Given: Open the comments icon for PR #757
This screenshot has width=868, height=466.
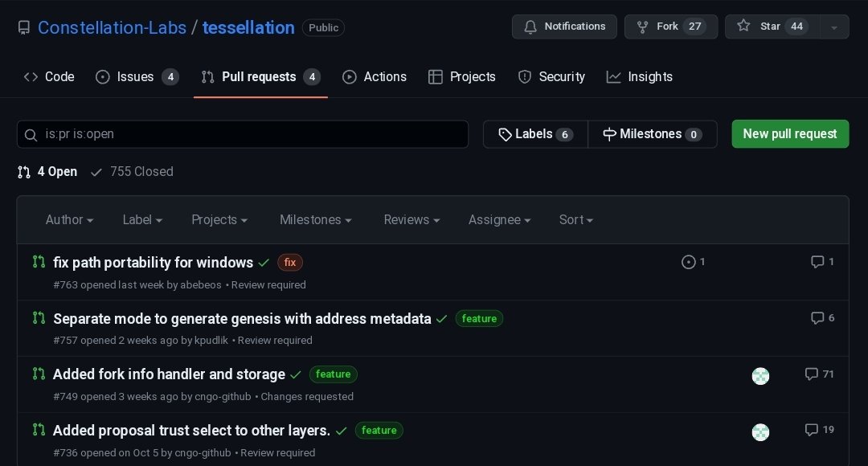Looking at the screenshot, I should pyautogui.click(x=817, y=317).
